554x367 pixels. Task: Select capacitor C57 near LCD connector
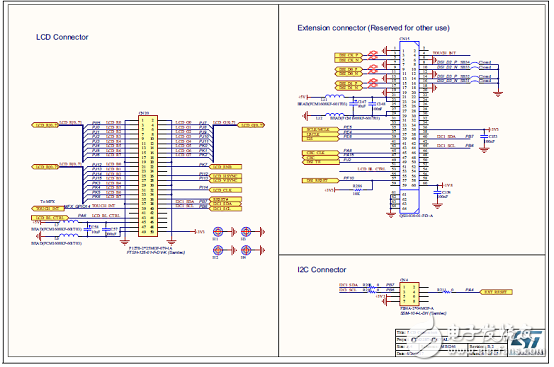pyautogui.click(x=105, y=230)
